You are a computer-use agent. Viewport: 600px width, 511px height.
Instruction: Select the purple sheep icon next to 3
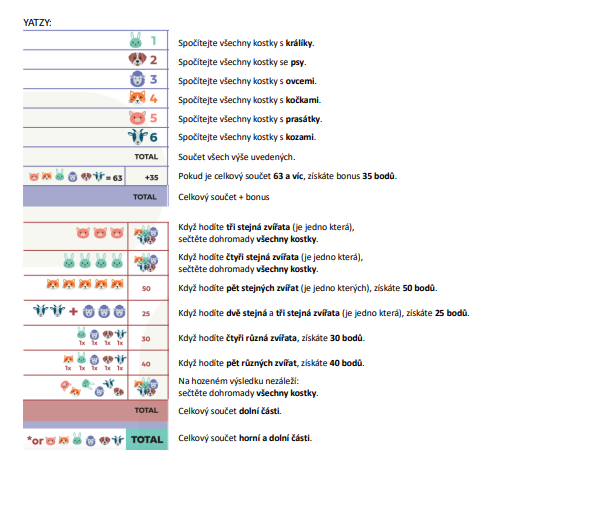(137, 79)
